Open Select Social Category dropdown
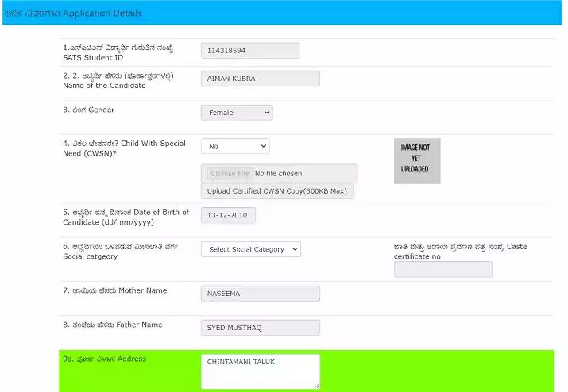 coord(251,249)
